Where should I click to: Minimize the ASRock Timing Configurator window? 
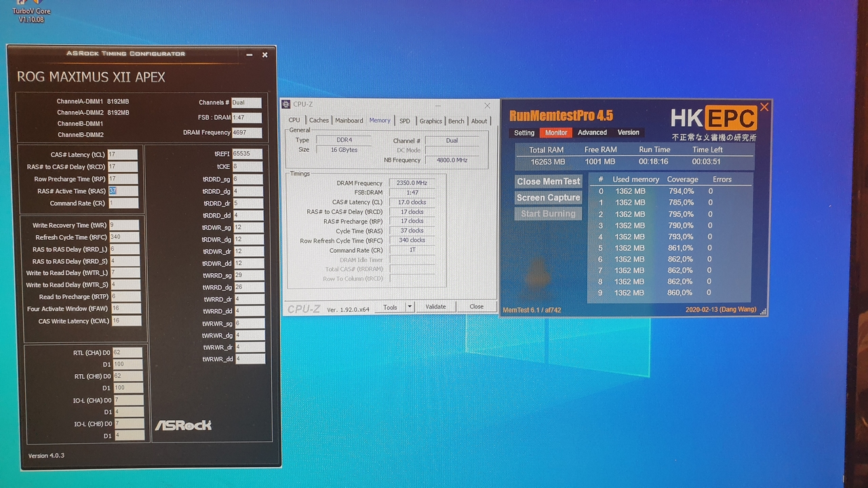250,55
